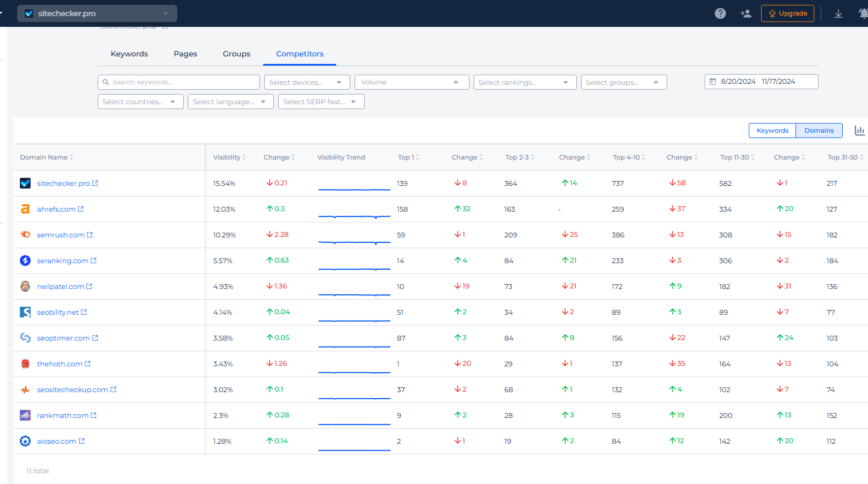Viewport: 868px width, 484px height.
Task: Open Select SERP features dropdown
Action: coord(321,102)
